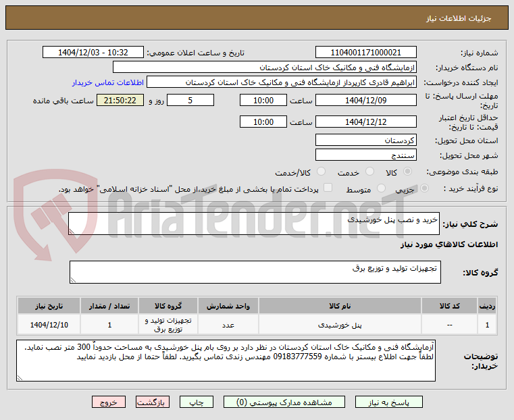Click the توضیحات خریدار description text area
The image size is (514, 420).
point(226,361)
